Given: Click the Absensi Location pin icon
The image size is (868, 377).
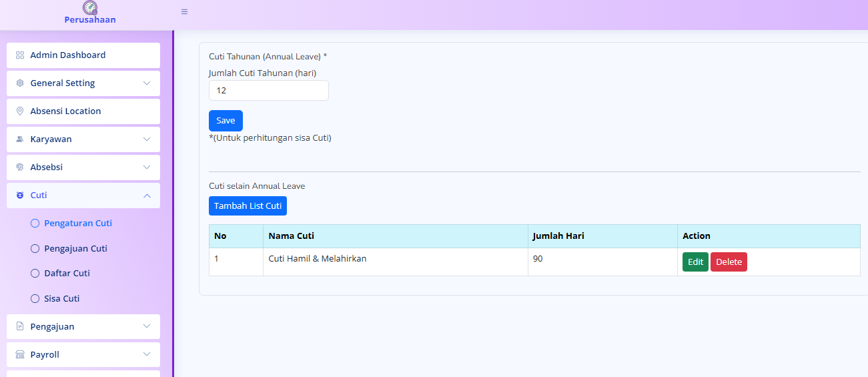Looking at the screenshot, I should pyautogui.click(x=20, y=111).
